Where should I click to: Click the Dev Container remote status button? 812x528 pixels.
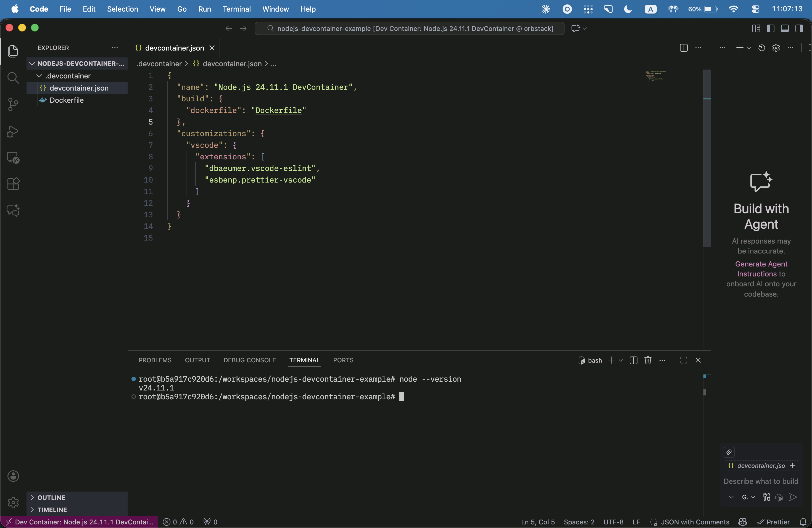79,522
